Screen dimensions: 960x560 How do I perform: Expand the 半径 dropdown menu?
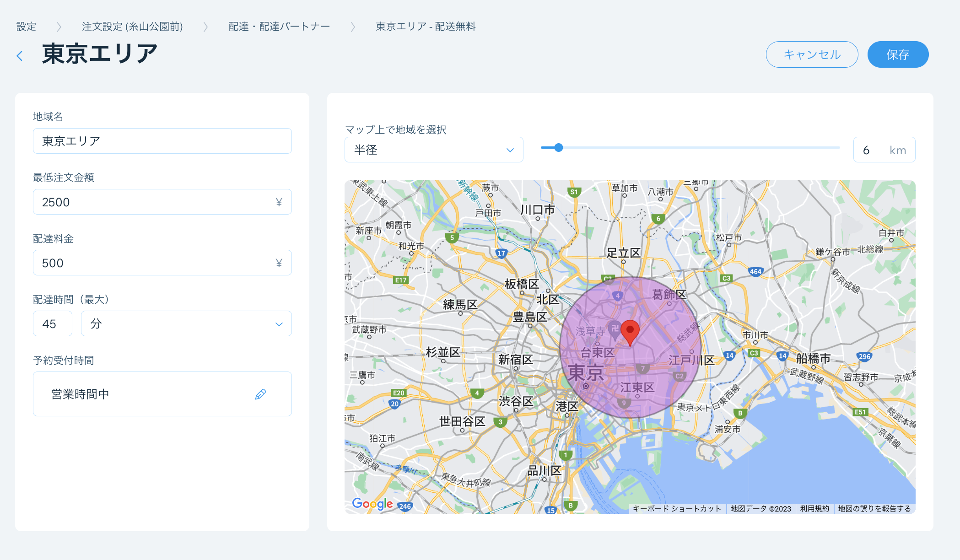[x=432, y=150]
